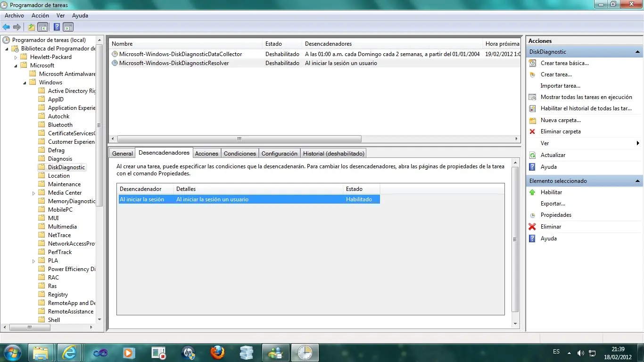Select Microsoft-Windows-DiskDiagnosticDataCollector task row
Viewport: 644px width, 362px height.
click(x=315, y=54)
